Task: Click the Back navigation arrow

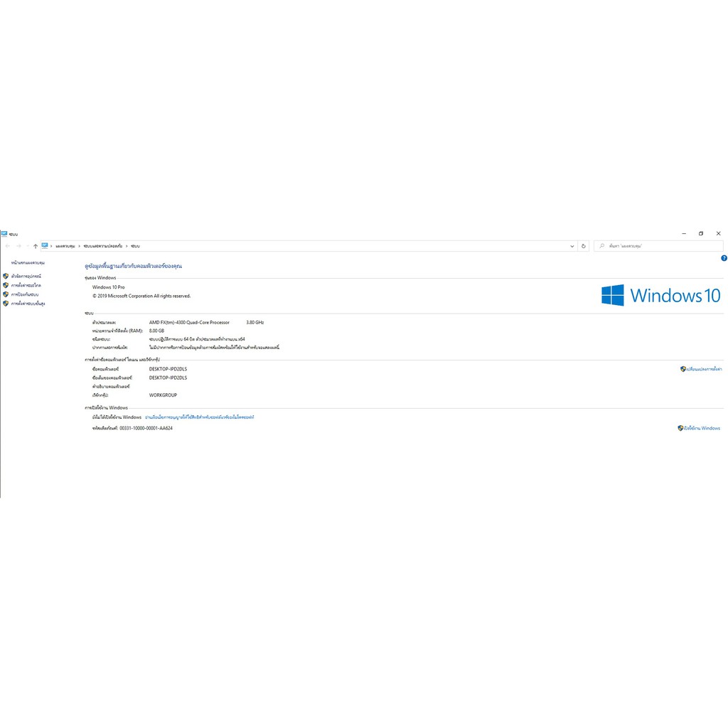Action: pos(8,246)
